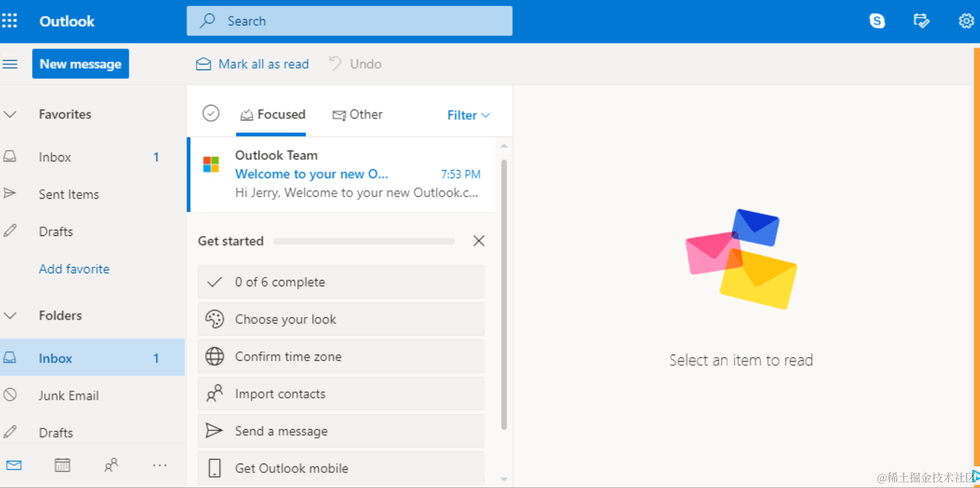
Task: Open the Filter dropdown
Action: (x=469, y=115)
